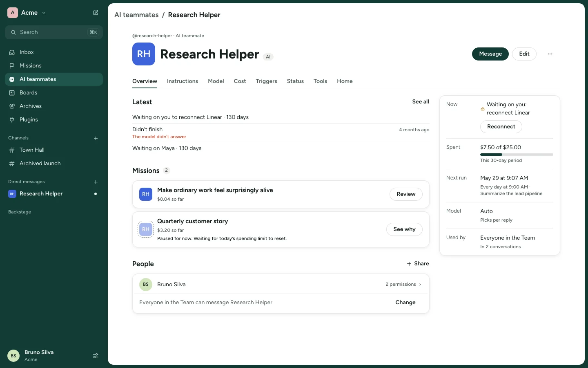588x368 pixels.
Task: Click the Archives icon in sidebar
Action: tap(12, 106)
